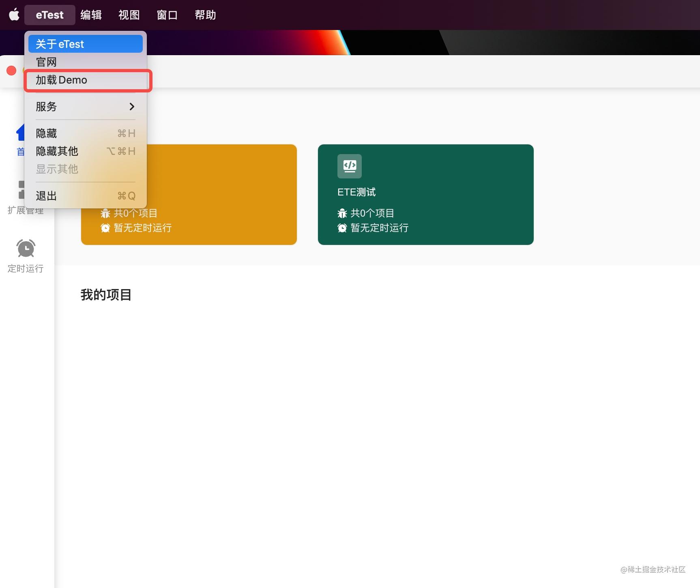Click 共0个项目 in the orange card
This screenshot has height=588, width=700.
click(135, 213)
